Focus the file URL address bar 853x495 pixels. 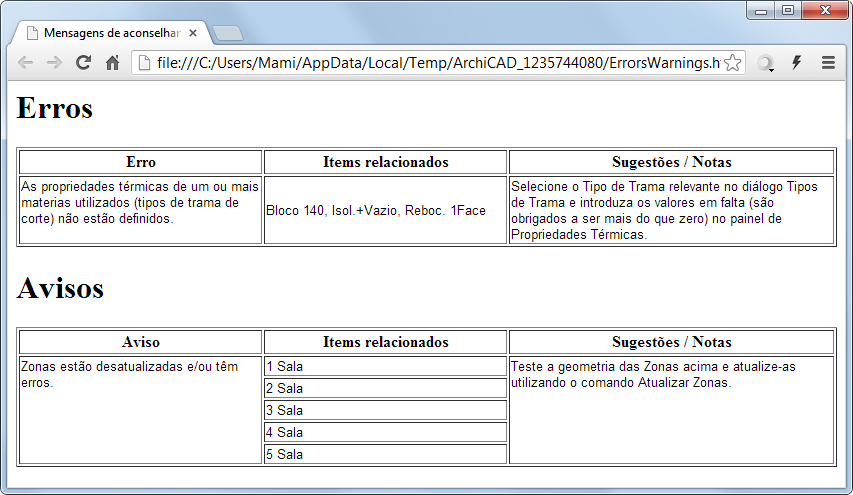[x=438, y=63]
